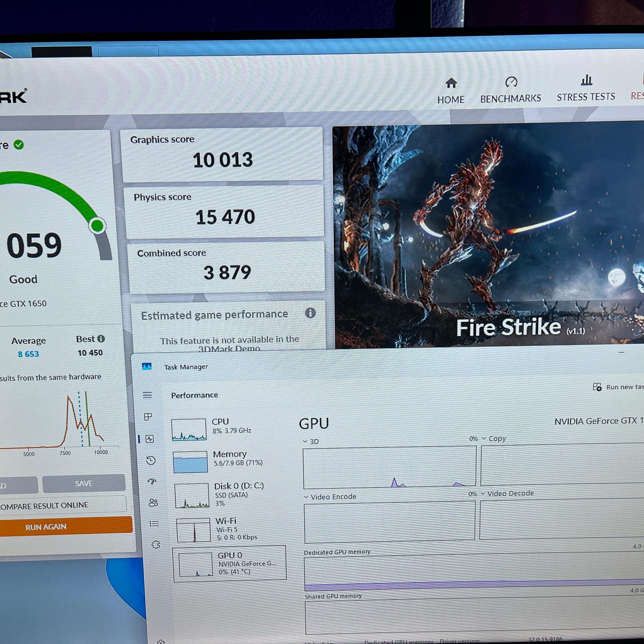Go to 3DMark Home
644x644 pixels.
(x=451, y=91)
